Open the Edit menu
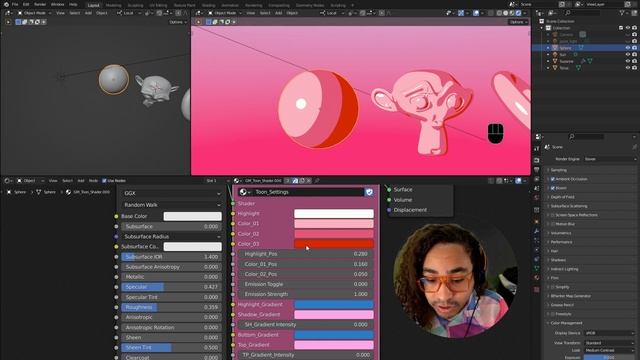Screen dimensions: 640x360 point(26,4)
